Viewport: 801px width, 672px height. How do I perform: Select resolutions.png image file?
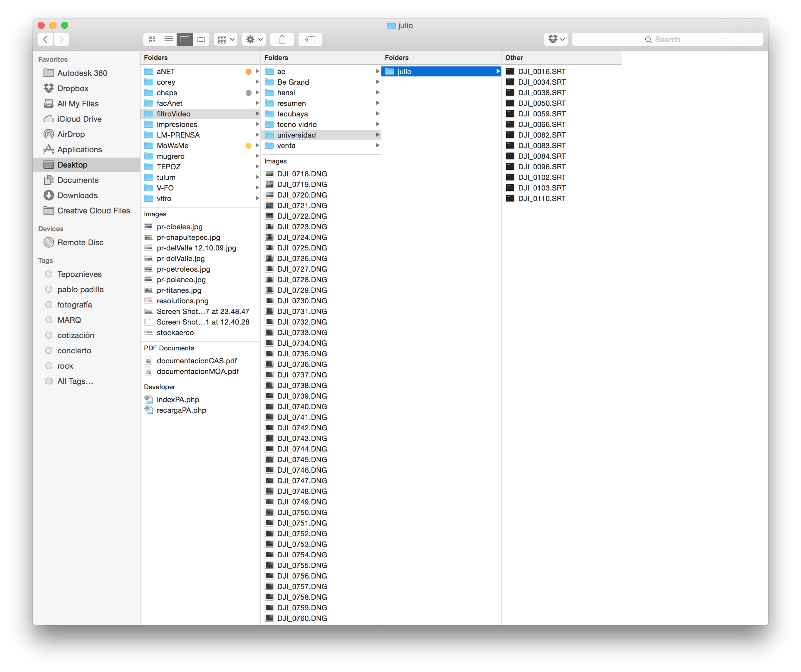point(201,301)
